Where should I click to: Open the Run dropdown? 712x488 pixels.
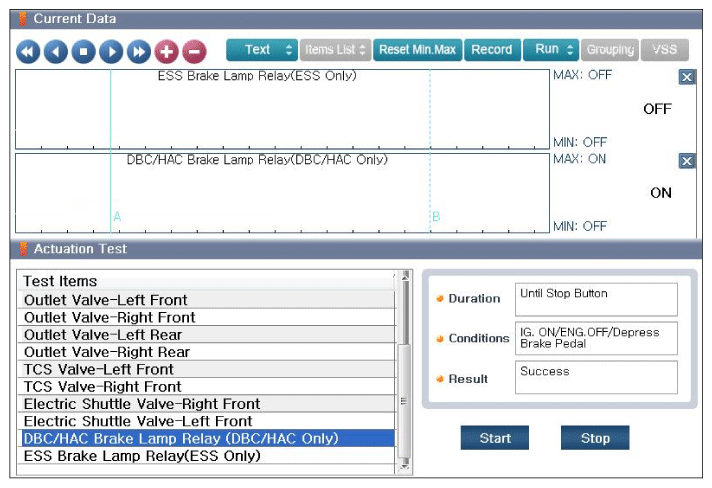point(551,49)
